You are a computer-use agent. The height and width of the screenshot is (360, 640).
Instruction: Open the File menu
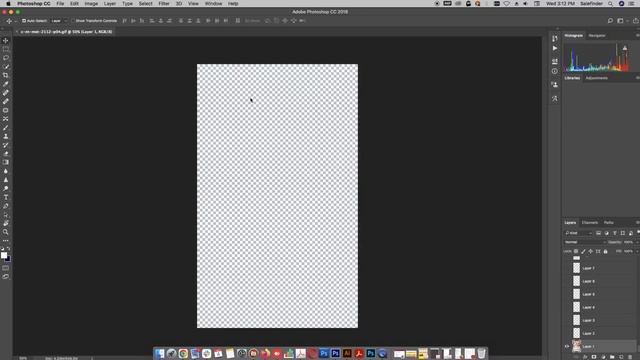pos(60,4)
